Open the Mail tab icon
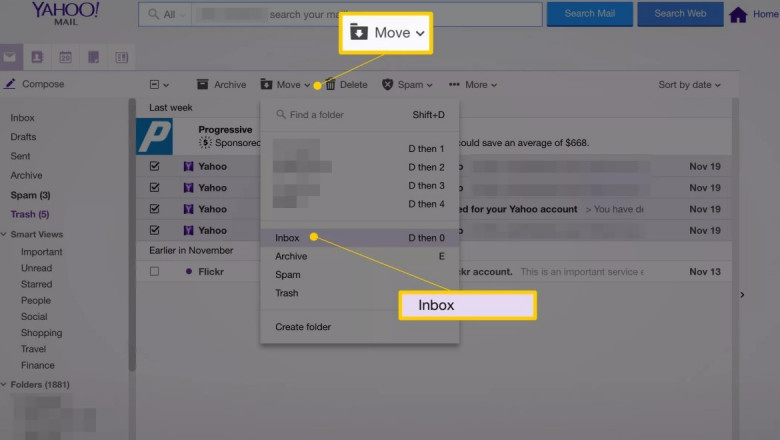 point(11,57)
